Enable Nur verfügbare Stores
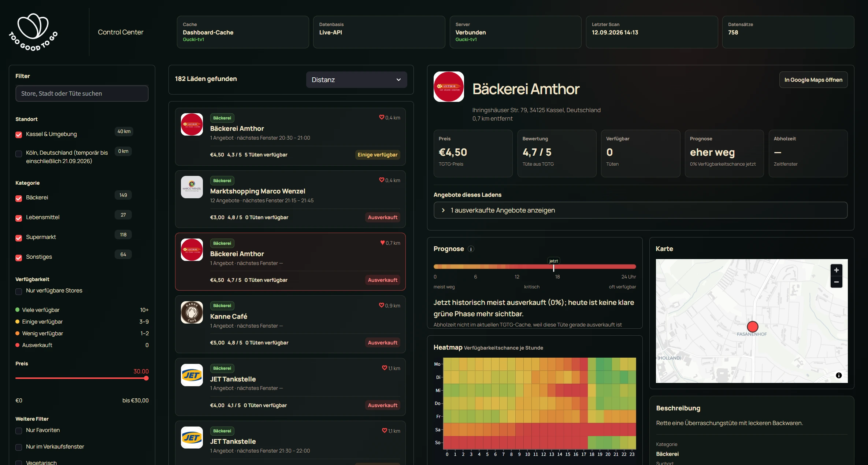Image resolution: width=868 pixels, height=465 pixels. coord(19,291)
